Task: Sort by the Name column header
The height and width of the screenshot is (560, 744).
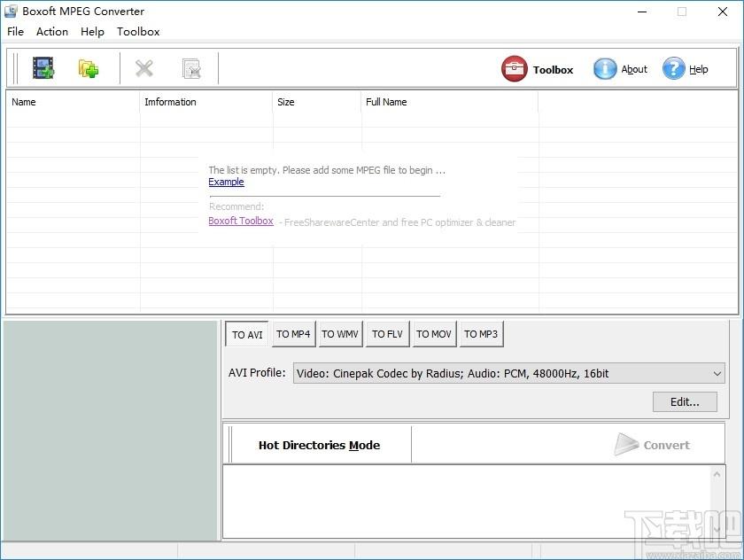Action: pos(73,102)
